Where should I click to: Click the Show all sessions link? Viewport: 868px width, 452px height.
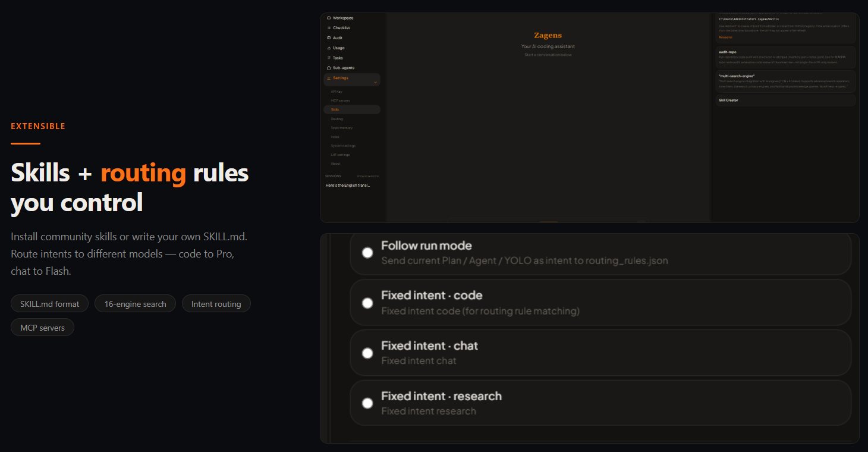(x=367, y=176)
